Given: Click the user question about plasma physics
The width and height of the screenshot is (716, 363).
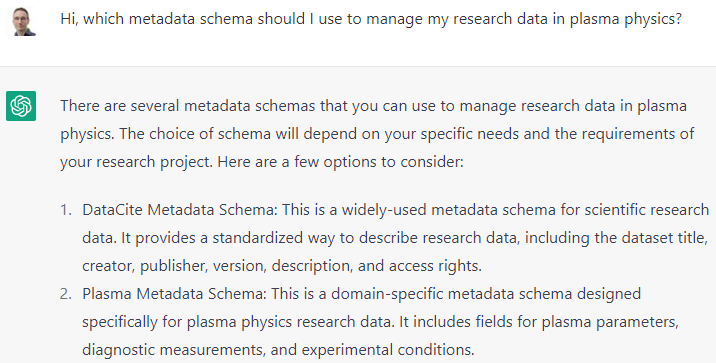Looking at the screenshot, I should 371,19.
